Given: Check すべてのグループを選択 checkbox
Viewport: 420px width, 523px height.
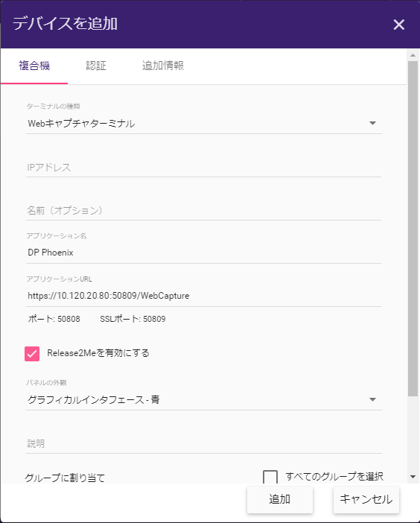Looking at the screenshot, I should [x=270, y=477].
